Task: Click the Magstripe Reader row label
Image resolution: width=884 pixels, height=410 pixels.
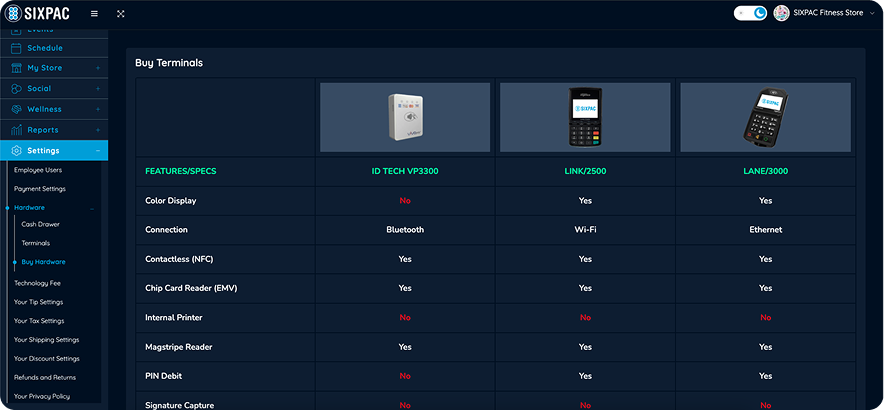Action: pyautogui.click(x=178, y=347)
